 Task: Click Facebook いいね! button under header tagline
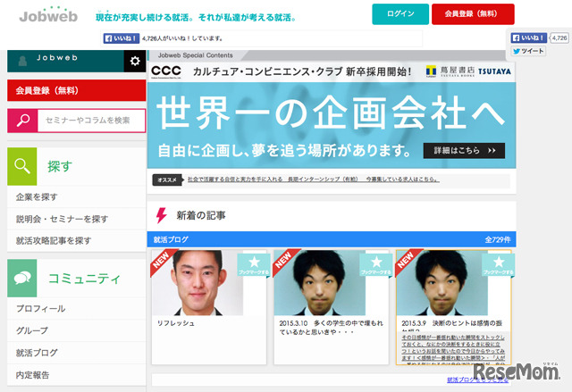pos(122,38)
